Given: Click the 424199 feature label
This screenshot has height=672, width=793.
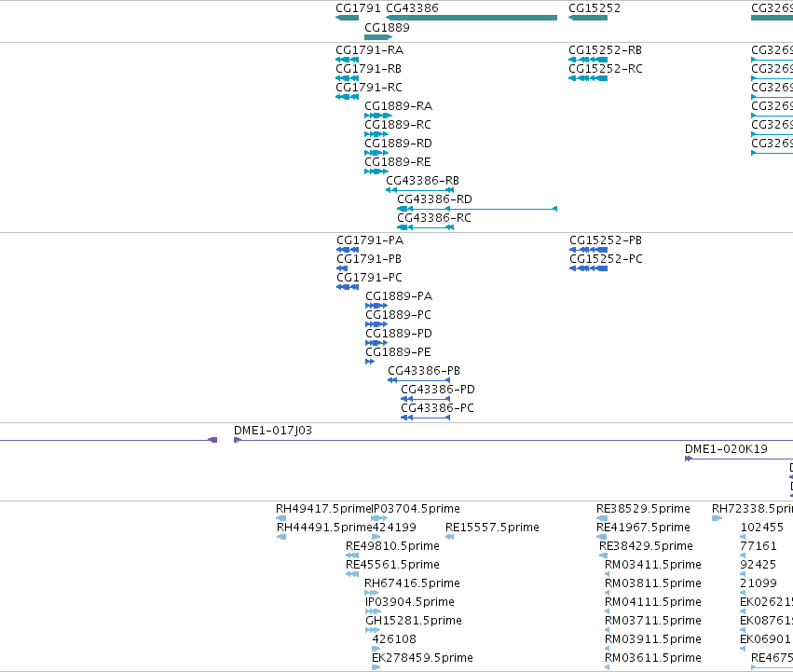Looking at the screenshot, I should (x=394, y=528).
